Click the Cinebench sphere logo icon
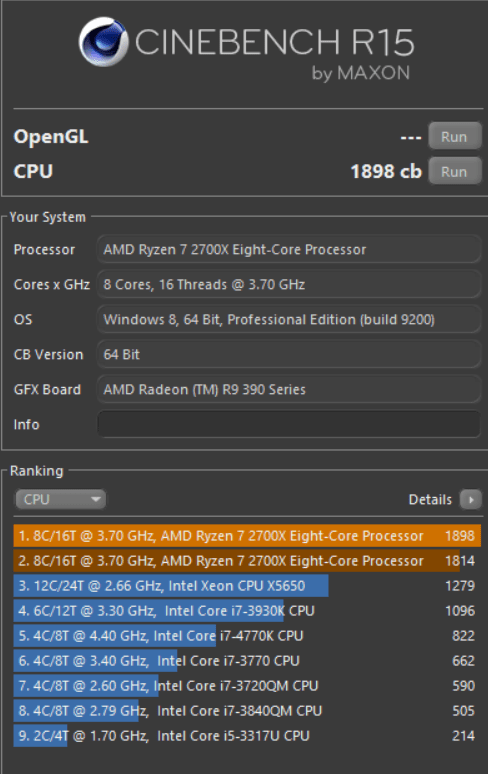 pyautogui.click(x=104, y=42)
